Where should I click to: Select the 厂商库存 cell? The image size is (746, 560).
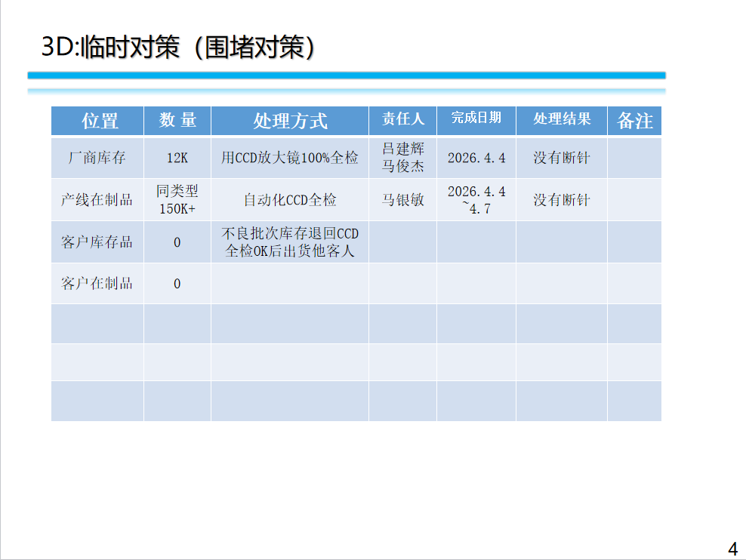(x=97, y=158)
